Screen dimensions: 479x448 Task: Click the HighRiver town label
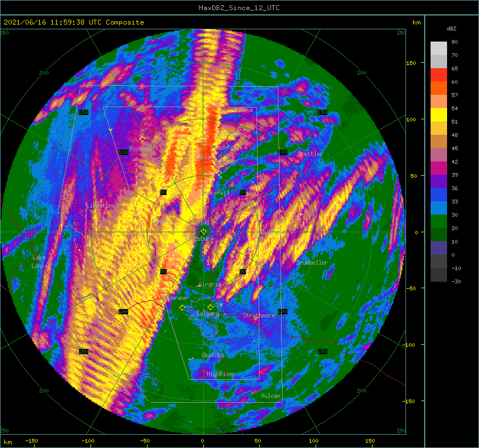tap(221, 374)
